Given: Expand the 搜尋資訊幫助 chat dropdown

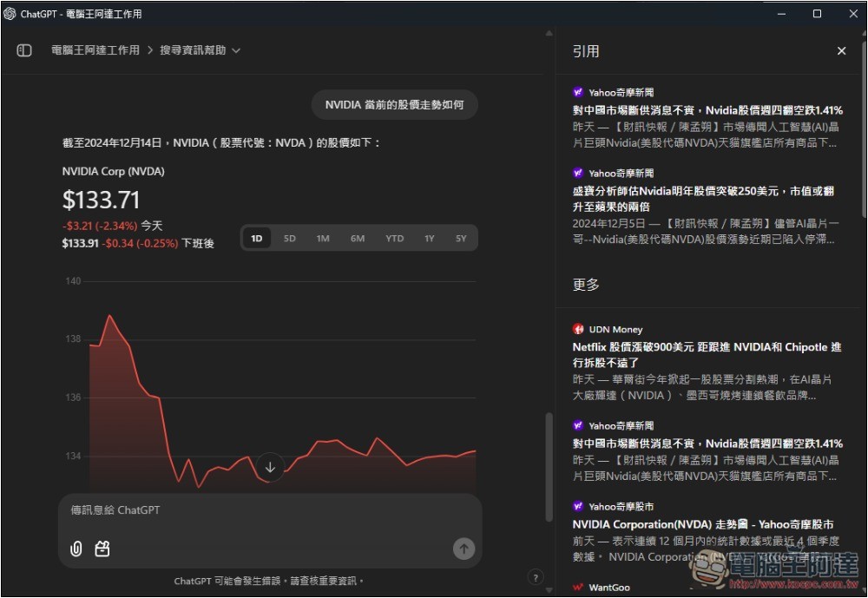Looking at the screenshot, I should [200, 50].
